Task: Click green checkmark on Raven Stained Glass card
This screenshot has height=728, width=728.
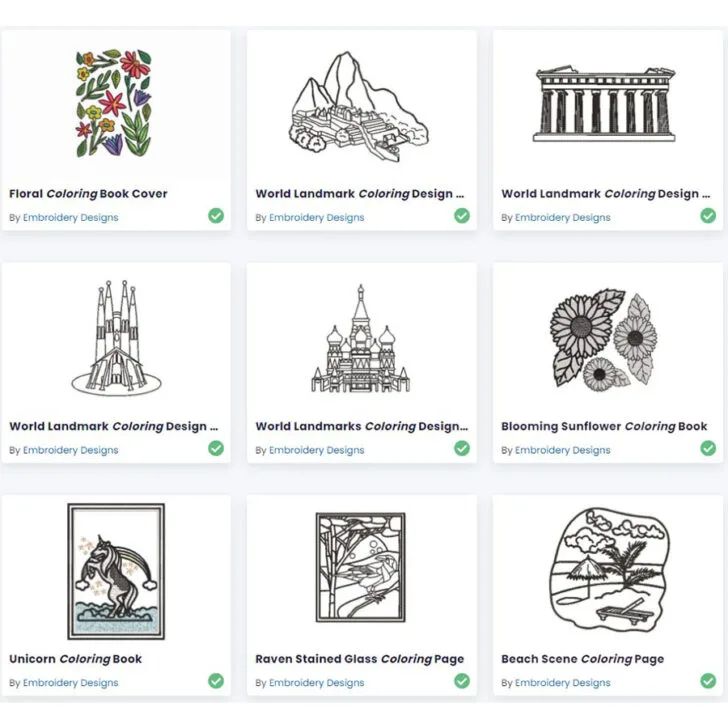Action: tap(462, 681)
